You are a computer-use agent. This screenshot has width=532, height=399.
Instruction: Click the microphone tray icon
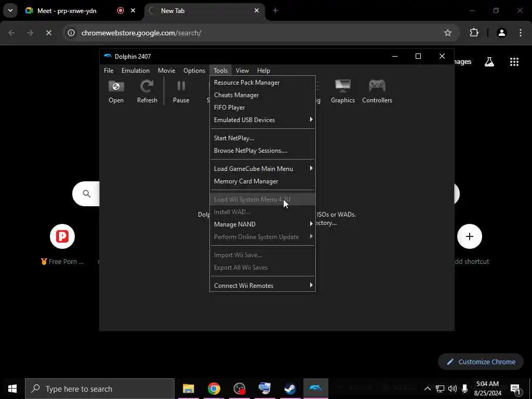point(464,389)
